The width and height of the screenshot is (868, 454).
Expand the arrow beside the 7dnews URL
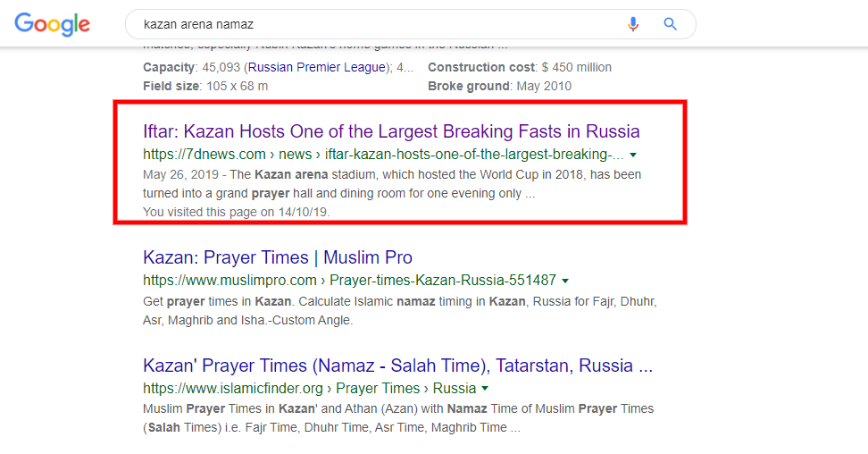[x=633, y=155]
